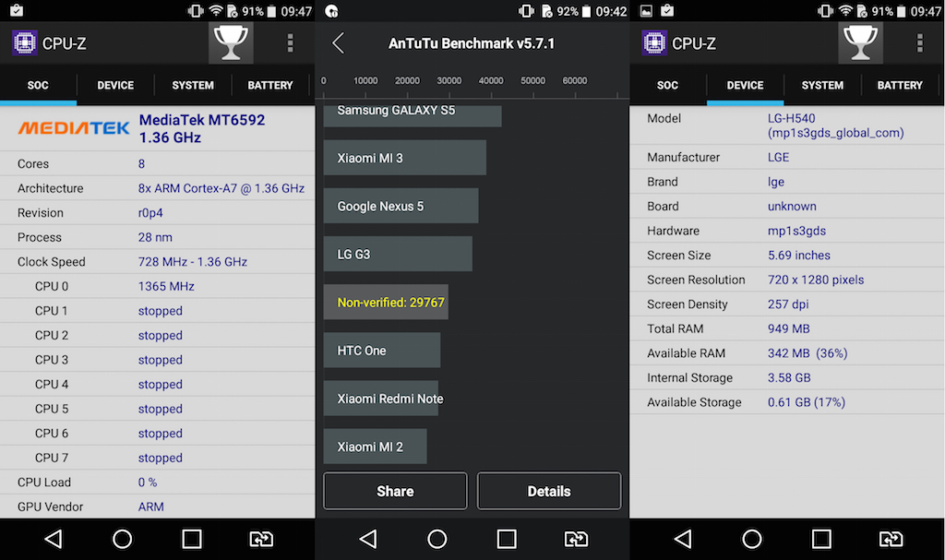Tap Manufacturer value LGE
Viewport: 945px width, 560px height.
click(x=778, y=158)
